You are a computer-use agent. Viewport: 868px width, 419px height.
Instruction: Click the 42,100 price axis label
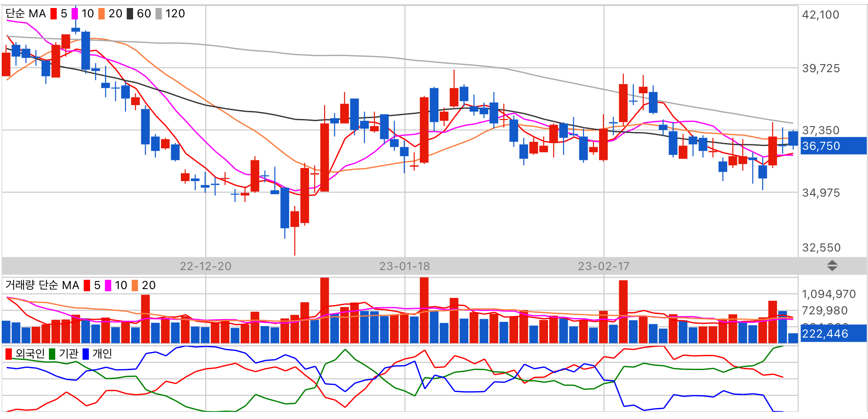click(820, 15)
